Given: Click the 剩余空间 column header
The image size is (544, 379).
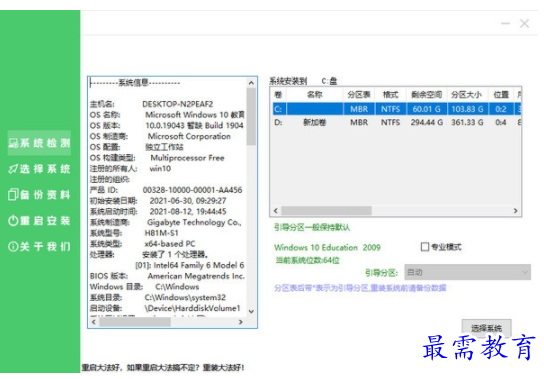Looking at the screenshot, I should point(426,94).
